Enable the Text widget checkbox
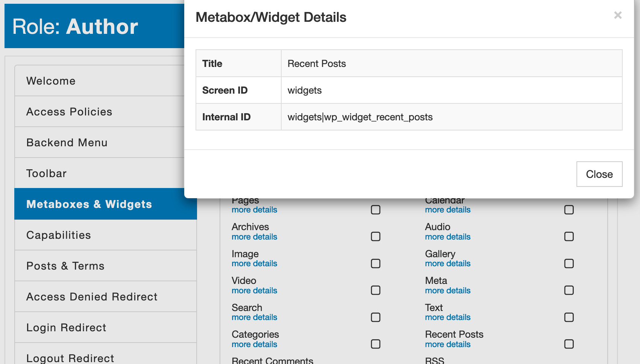This screenshot has height=364, width=640. 569,317
